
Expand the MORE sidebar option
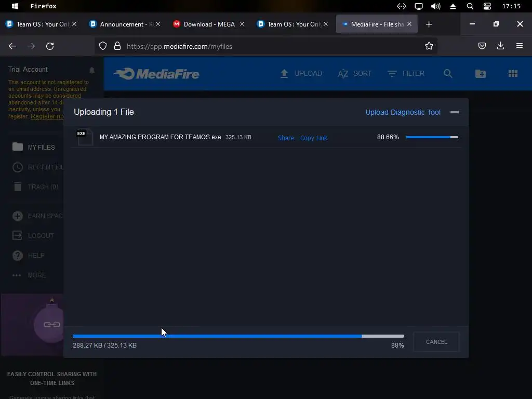[29, 275]
